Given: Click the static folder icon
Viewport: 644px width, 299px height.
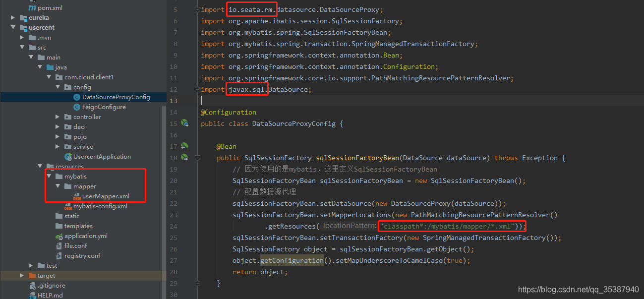Looking at the screenshot, I should pyautogui.click(x=59, y=216).
